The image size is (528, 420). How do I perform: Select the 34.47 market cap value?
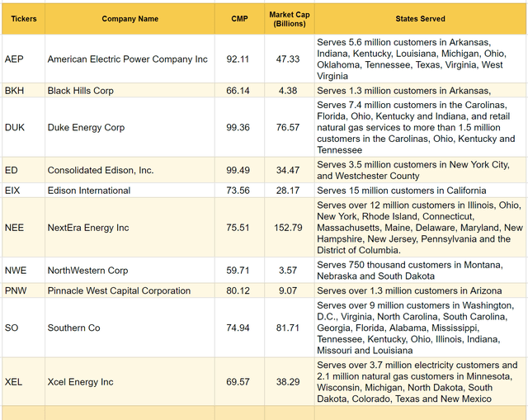290,170
